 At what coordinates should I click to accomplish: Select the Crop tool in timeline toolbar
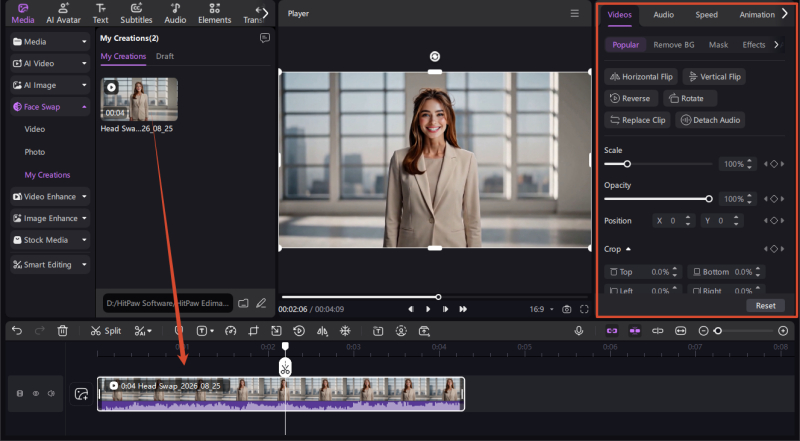point(254,331)
